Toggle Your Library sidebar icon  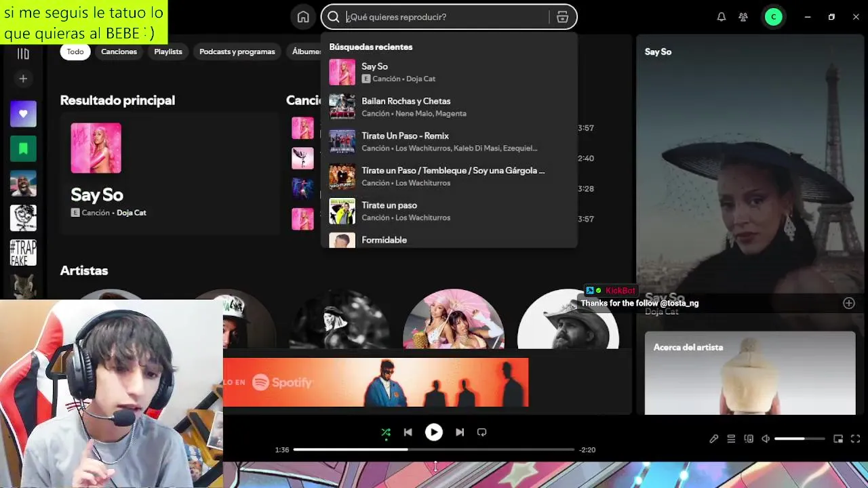[x=23, y=54]
